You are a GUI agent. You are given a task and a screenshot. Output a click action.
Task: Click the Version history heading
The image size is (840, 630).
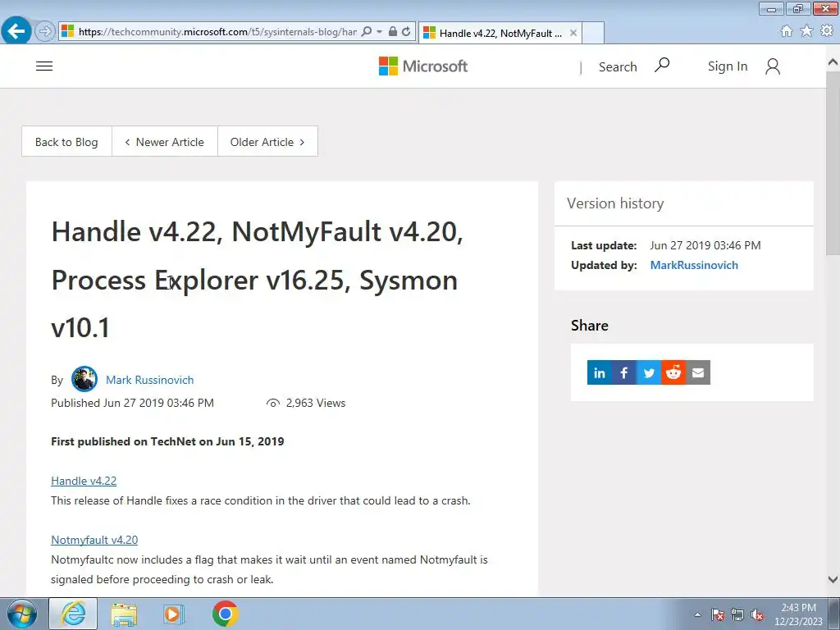click(x=615, y=203)
